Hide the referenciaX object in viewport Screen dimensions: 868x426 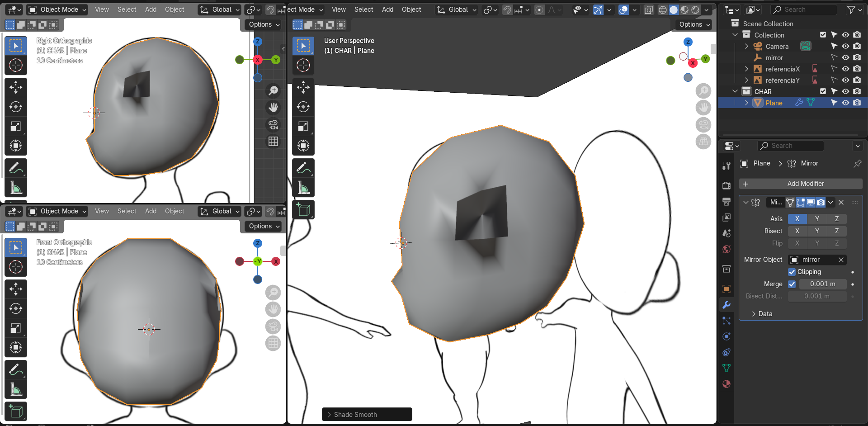(x=845, y=69)
